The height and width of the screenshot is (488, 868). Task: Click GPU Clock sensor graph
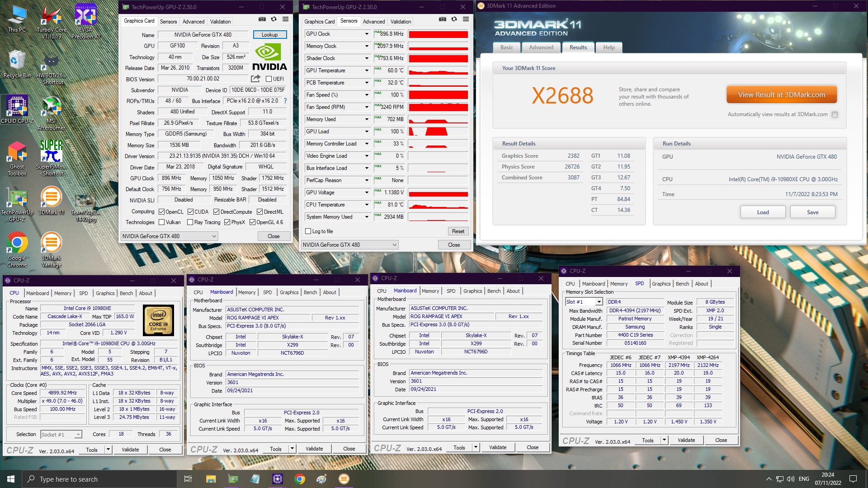tap(438, 34)
